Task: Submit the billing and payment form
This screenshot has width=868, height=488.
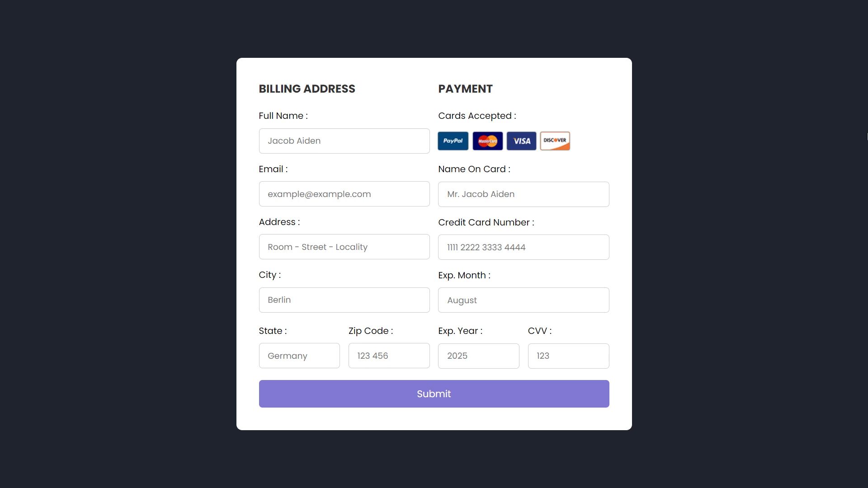Action: [x=434, y=394]
